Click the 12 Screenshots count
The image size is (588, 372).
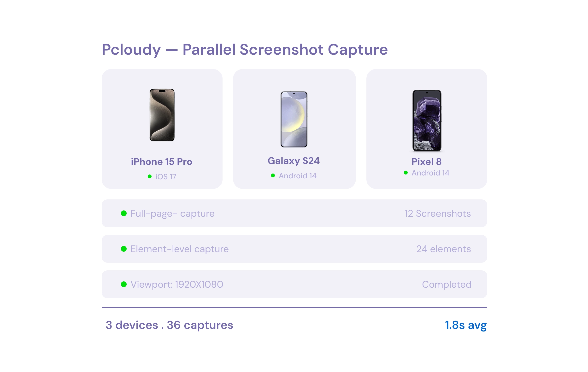438,214
